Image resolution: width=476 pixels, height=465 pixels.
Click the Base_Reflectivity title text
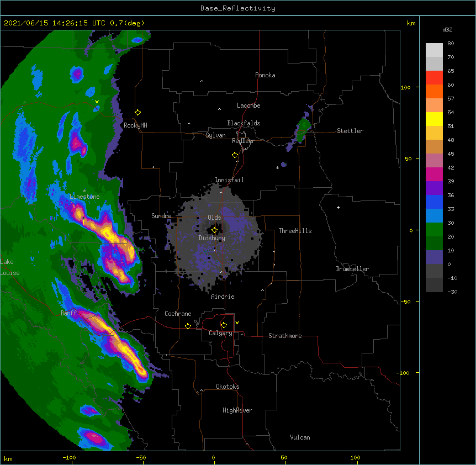pyautogui.click(x=238, y=8)
